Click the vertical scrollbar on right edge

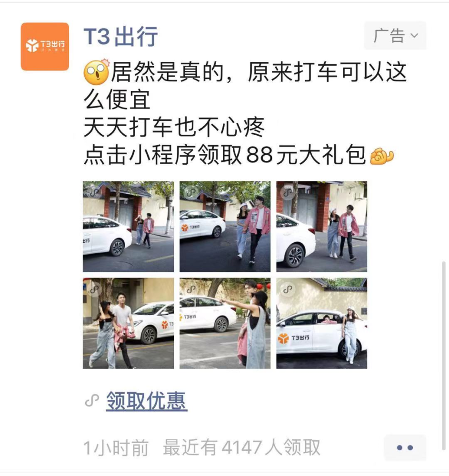tap(444, 355)
